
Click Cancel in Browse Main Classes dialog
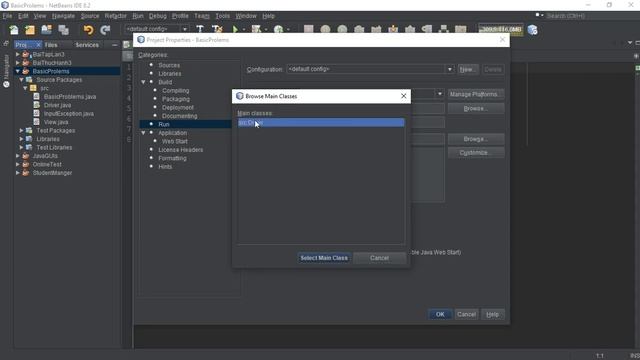(379, 258)
